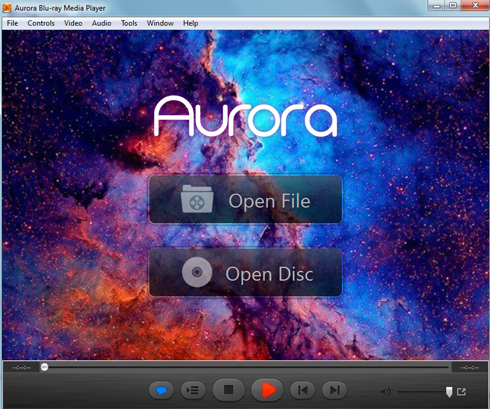This screenshot has width=490, height=409.
Task: Skip to the previous track
Action: (x=303, y=390)
